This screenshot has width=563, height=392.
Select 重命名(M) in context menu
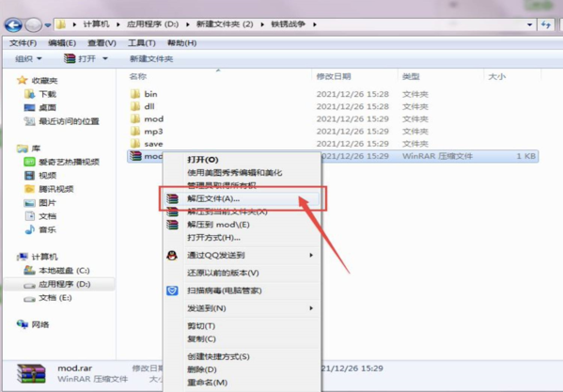[207, 383]
